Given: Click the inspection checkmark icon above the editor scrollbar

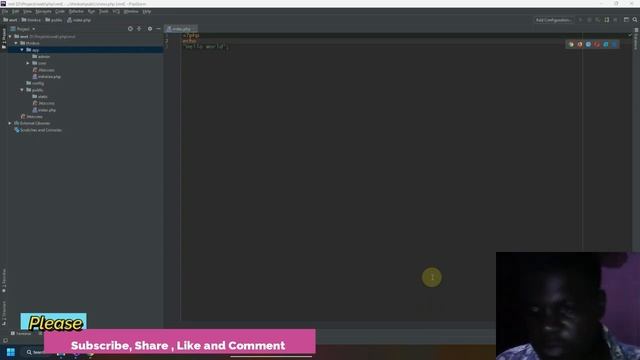Looking at the screenshot, I should coord(630,35).
